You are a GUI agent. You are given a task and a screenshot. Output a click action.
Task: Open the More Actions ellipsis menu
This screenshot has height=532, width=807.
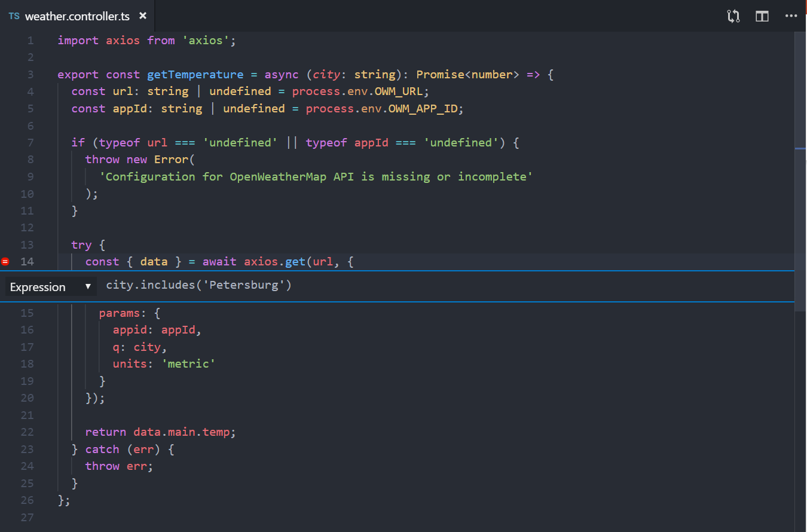pyautogui.click(x=791, y=16)
